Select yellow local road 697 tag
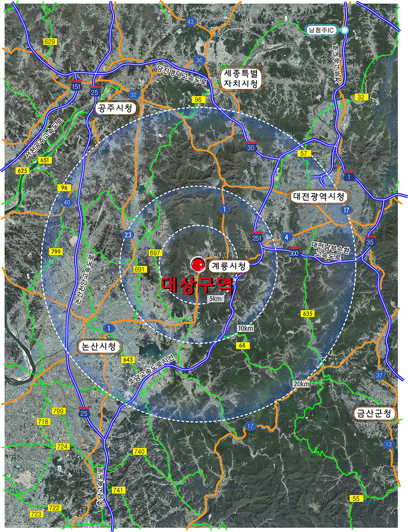408x532 pixels. click(x=155, y=253)
